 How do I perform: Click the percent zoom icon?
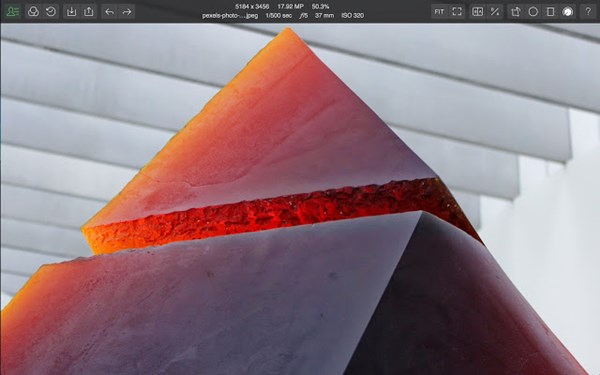pyautogui.click(x=495, y=11)
